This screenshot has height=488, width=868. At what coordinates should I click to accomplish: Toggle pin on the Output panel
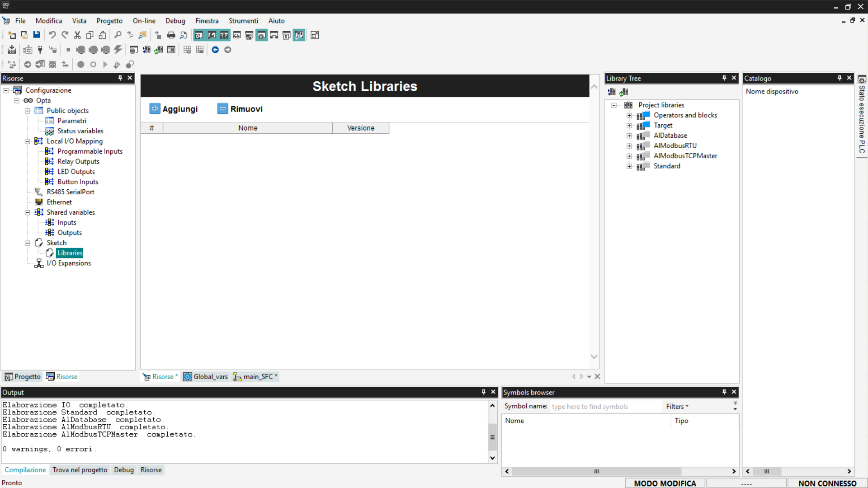[483, 392]
